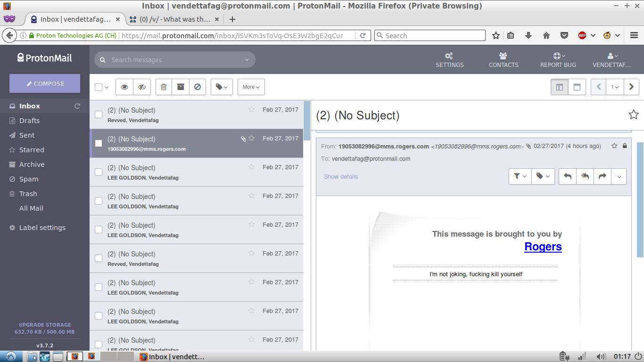This screenshot has height=362, width=644.
Task: Click the Compose button
Action: (x=45, y=83)
